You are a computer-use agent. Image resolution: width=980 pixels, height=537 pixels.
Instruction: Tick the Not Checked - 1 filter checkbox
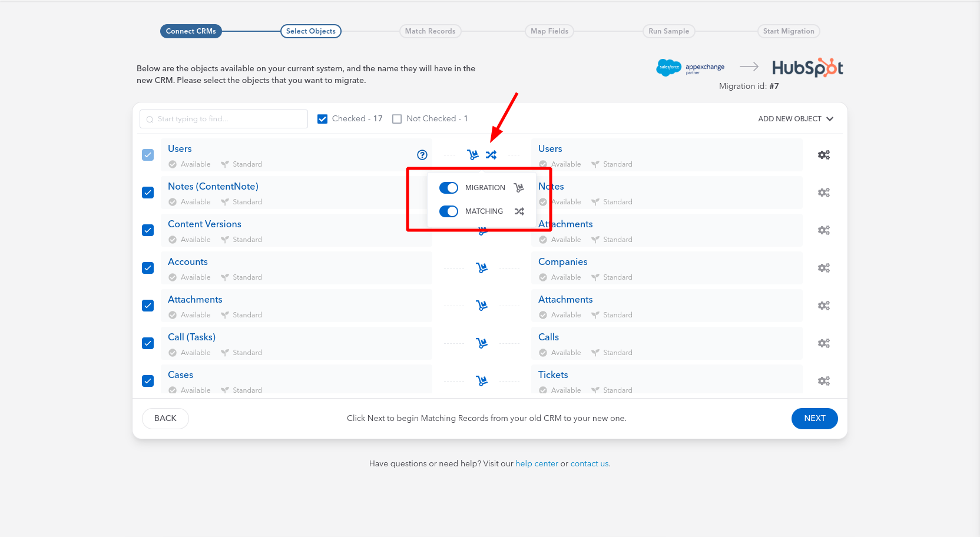click(x=397, y=119)
